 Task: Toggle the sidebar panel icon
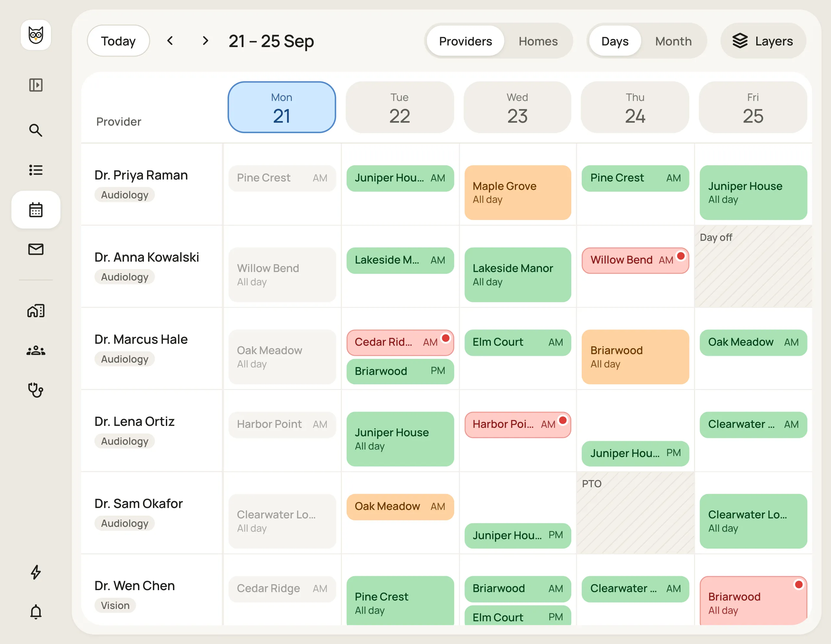point(36,85)
